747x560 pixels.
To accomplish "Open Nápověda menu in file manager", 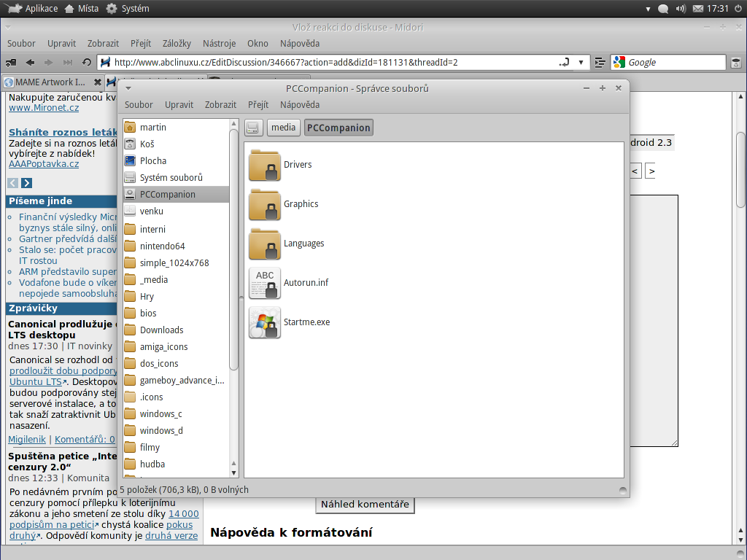I will (300, 105).
